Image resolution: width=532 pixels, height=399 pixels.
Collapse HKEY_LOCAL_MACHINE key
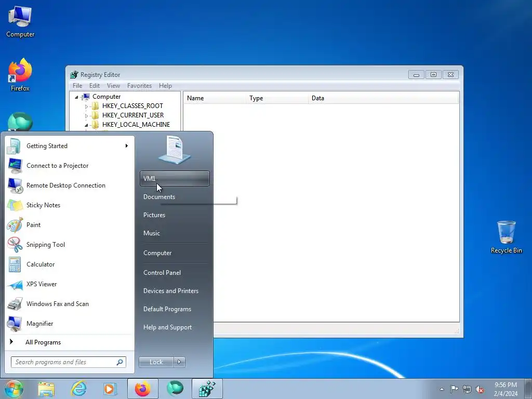tap(86, 125)
